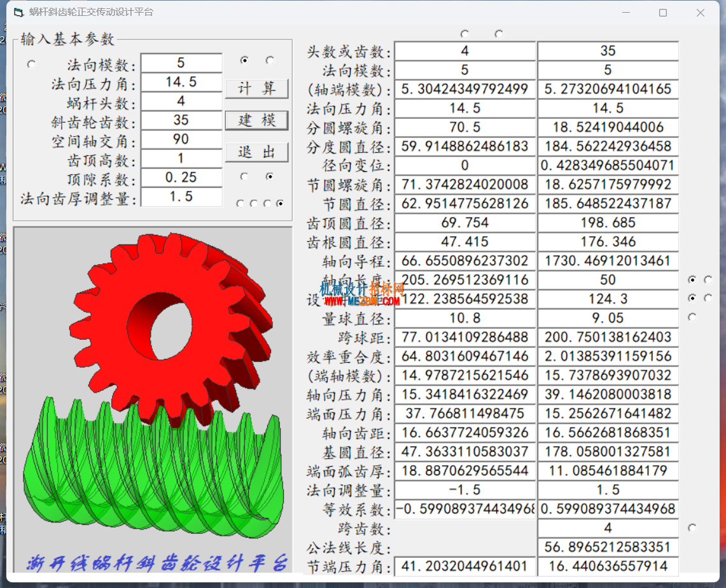The image size is (726, 588).
Task: Select the unchecked radio button below 退出
Action: pyautogui.click(x=244, y=176)
